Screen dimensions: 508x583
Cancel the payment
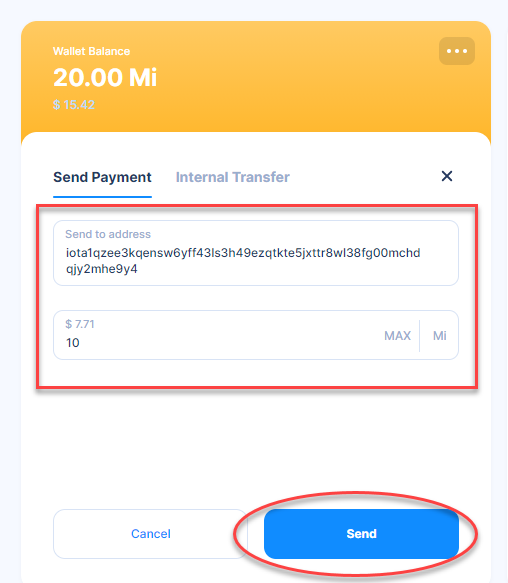[150, 534]
